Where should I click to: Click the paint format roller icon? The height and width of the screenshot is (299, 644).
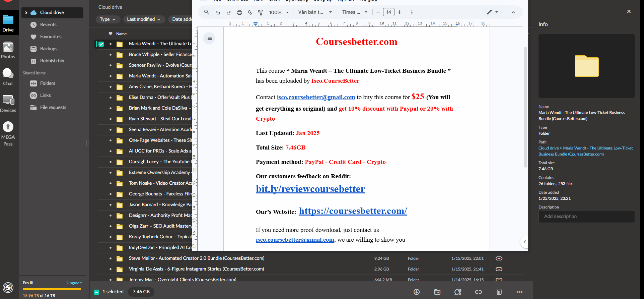click(261, 12)
